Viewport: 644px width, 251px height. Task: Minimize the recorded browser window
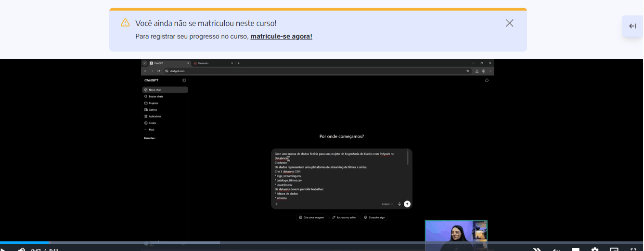[473, 63]
